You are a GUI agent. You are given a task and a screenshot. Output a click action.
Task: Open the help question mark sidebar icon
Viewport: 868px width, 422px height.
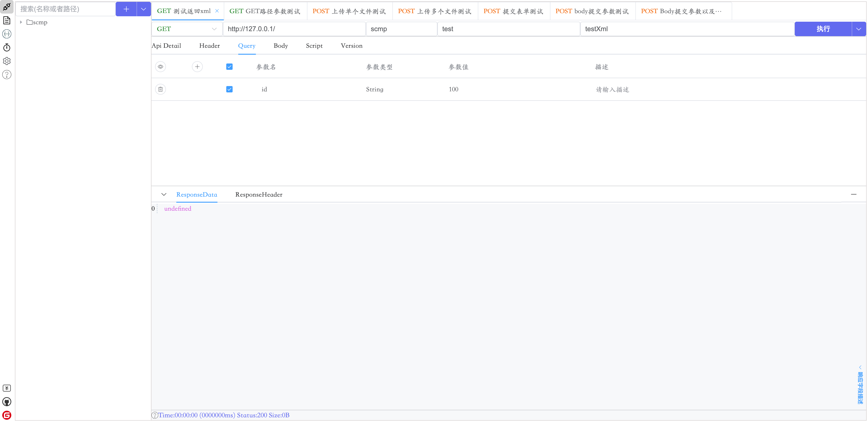7,74
